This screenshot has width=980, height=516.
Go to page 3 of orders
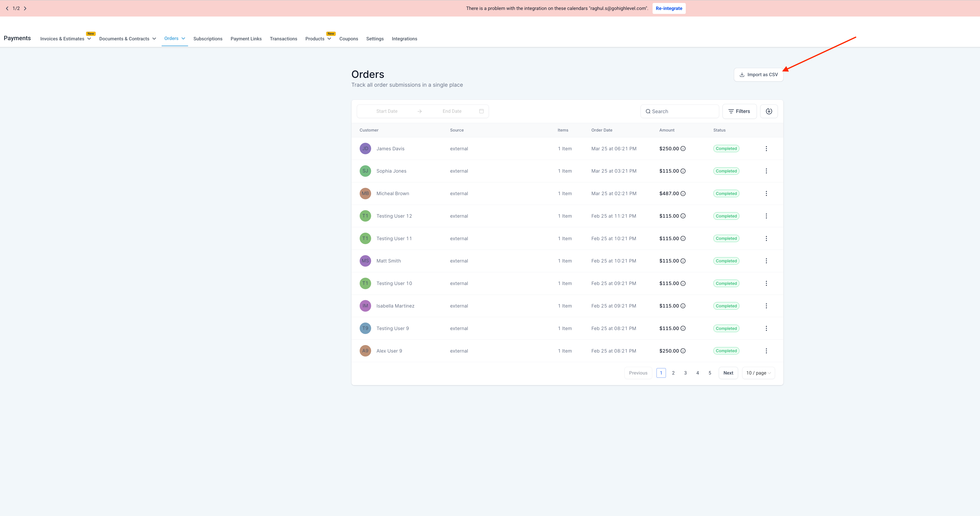685,373
